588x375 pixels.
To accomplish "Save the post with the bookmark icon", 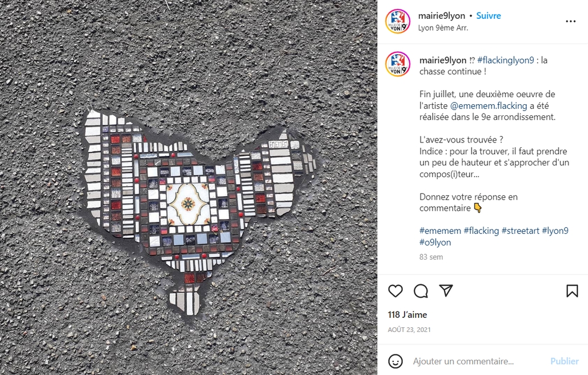I will coord(572,291).
